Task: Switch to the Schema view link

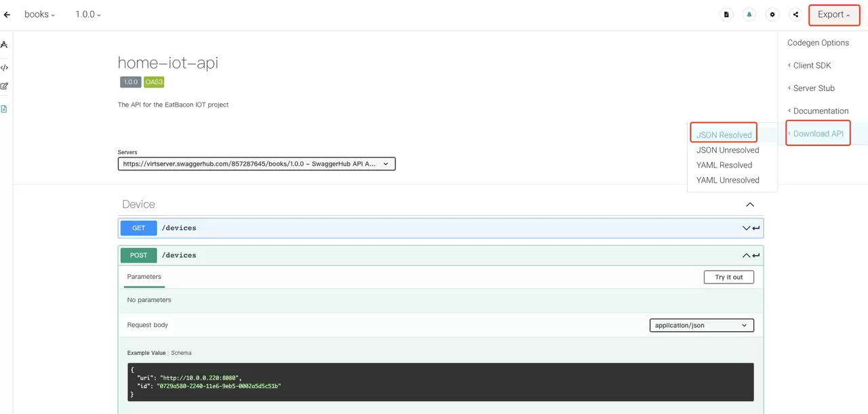Action: pyautogui.click(x=181, y=353)
